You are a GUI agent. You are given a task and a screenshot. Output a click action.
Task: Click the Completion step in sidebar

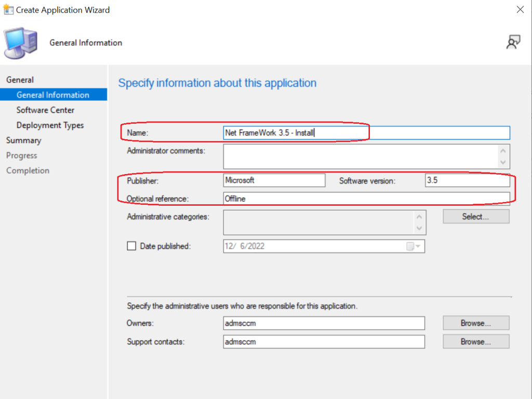28,170
